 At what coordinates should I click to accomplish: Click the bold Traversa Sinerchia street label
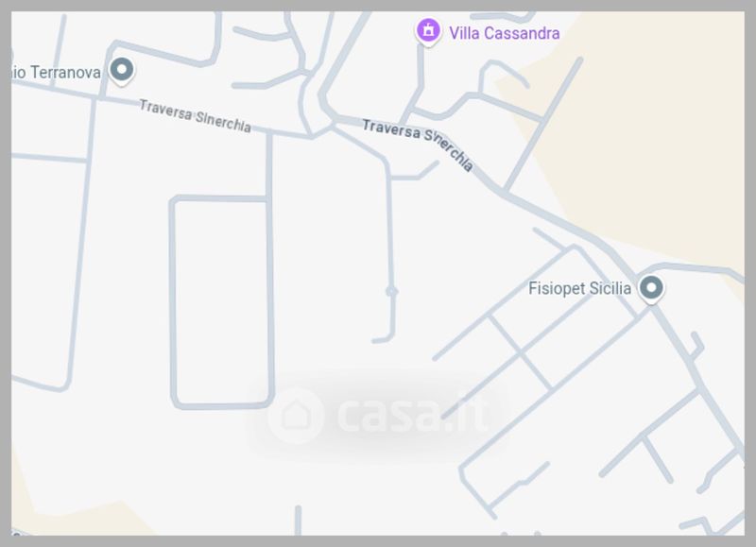tap(418, 145)
